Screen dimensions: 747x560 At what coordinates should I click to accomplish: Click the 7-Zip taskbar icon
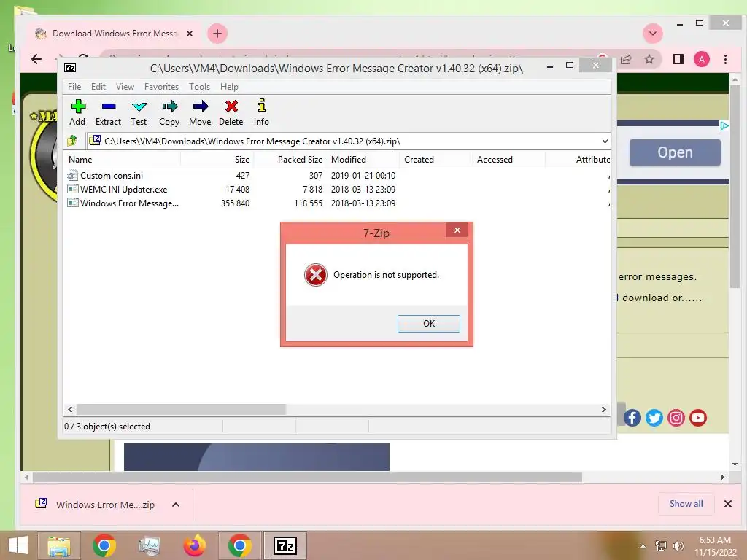coord(285,545)
